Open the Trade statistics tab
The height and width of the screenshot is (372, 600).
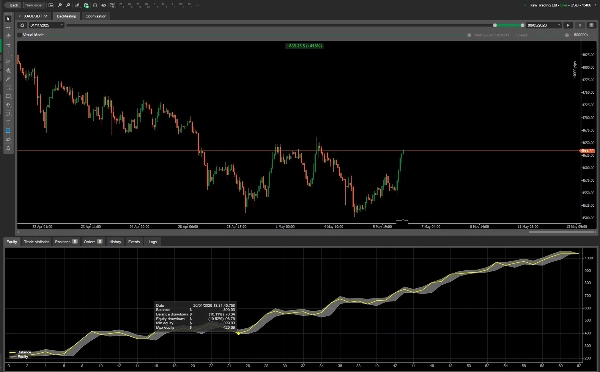click(36, 241)
